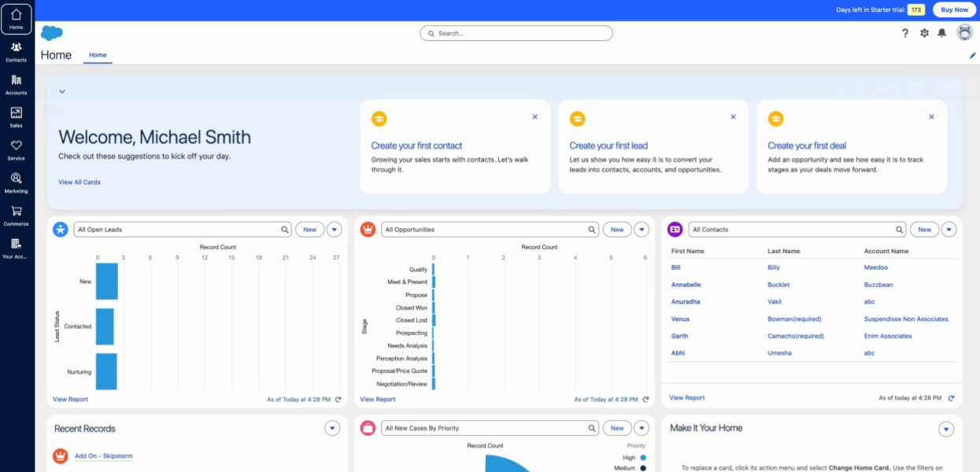The width and height of the screenshot is (980, 472).
Task: Open cases card action dropdown arrow
Action: [642, 428]
